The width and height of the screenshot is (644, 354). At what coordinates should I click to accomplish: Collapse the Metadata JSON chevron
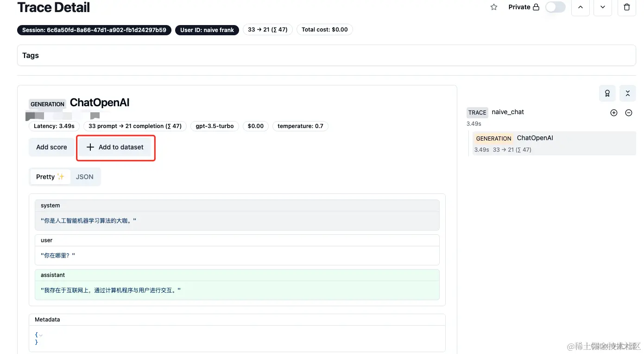tap(41, 335)
